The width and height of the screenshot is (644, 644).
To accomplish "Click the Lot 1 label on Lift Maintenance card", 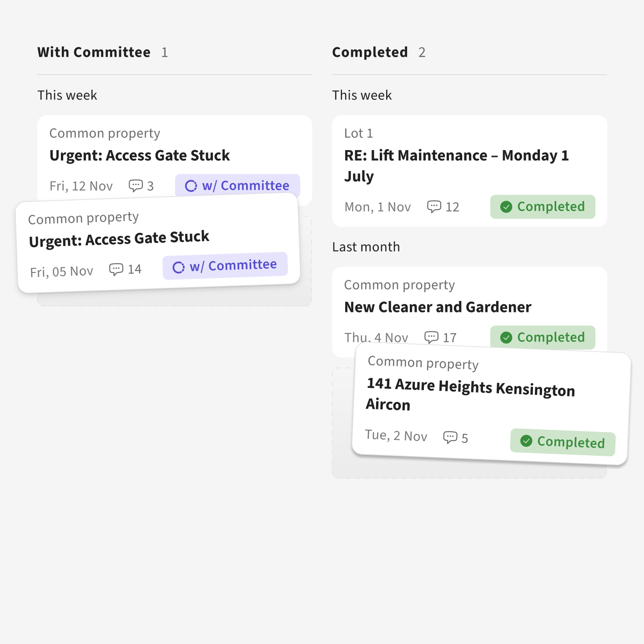I will [358, 133].
